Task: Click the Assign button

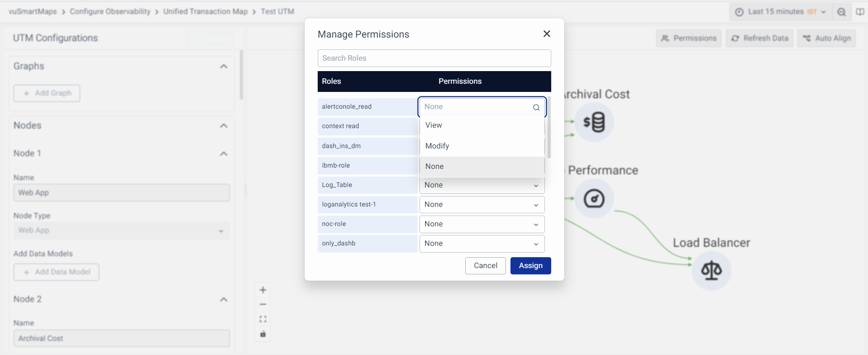Action: [530, 266]
